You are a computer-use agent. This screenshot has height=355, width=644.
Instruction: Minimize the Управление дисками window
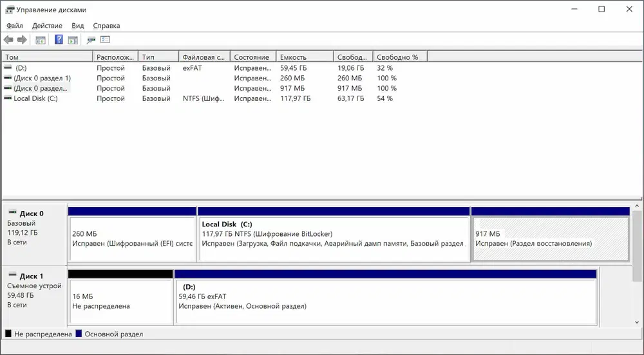(x=574, y=9)
